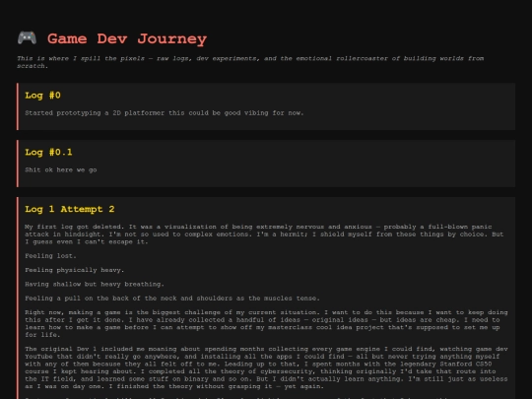Click line "Feeling a pull on the back of the neck"
The width and height of the screenshot is (532, 399).
[172, 299]
